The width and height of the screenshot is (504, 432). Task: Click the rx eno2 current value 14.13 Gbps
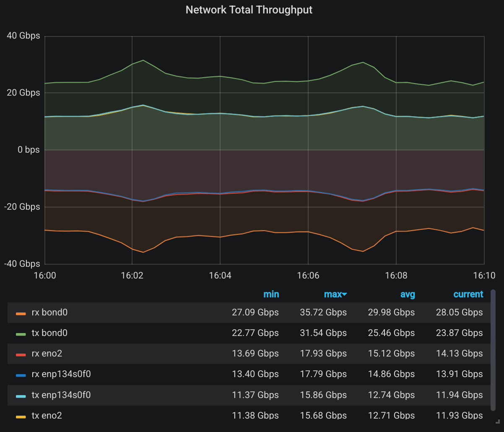(459, 354)
